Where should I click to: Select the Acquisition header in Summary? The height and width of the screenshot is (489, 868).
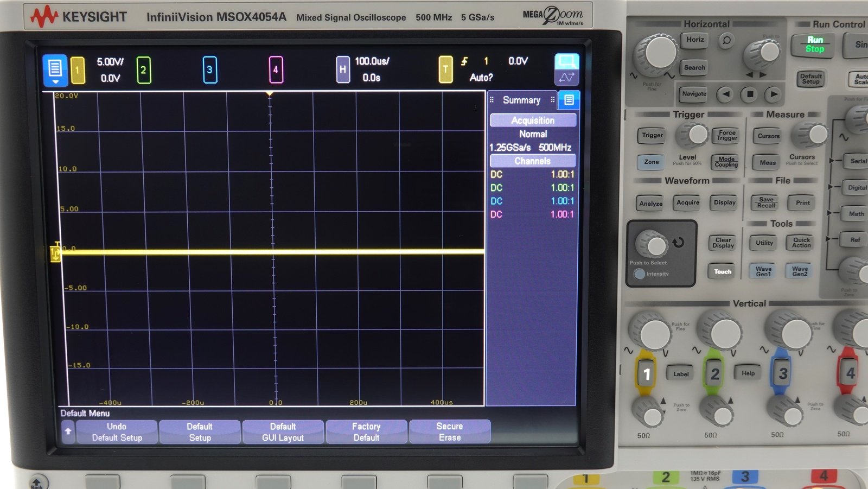coord(533,120)
